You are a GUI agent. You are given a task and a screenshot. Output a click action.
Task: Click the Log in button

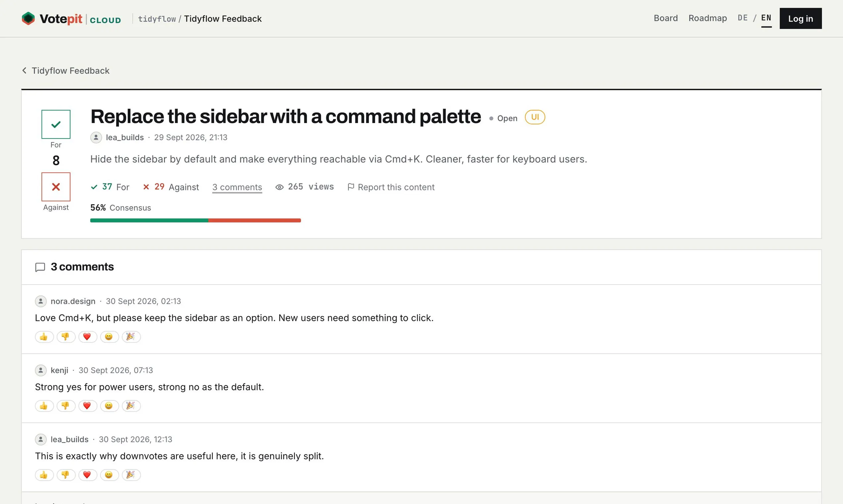pyautogui.click(x=801, y=18)
